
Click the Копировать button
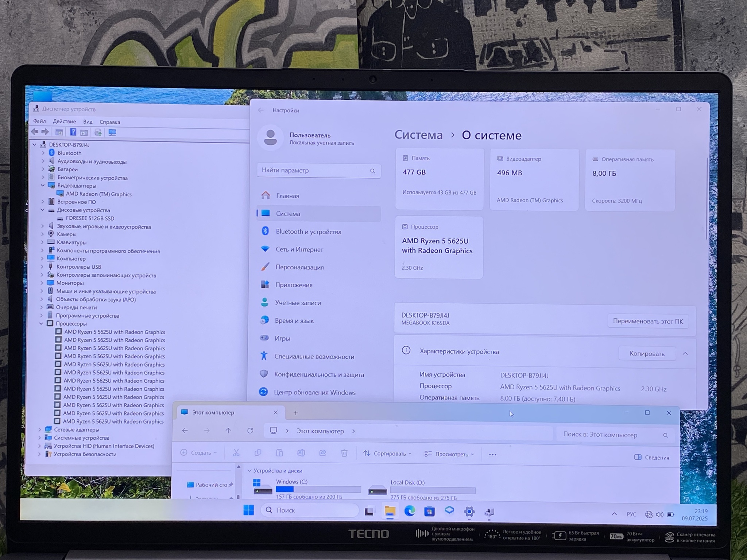coord(647,354)
